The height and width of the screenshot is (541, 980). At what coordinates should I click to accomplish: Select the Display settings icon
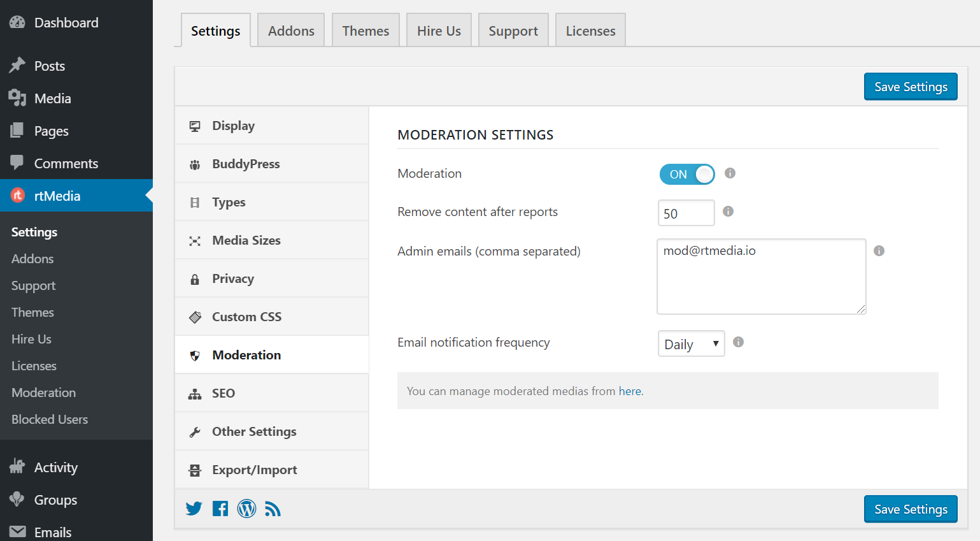coord(195,126)
